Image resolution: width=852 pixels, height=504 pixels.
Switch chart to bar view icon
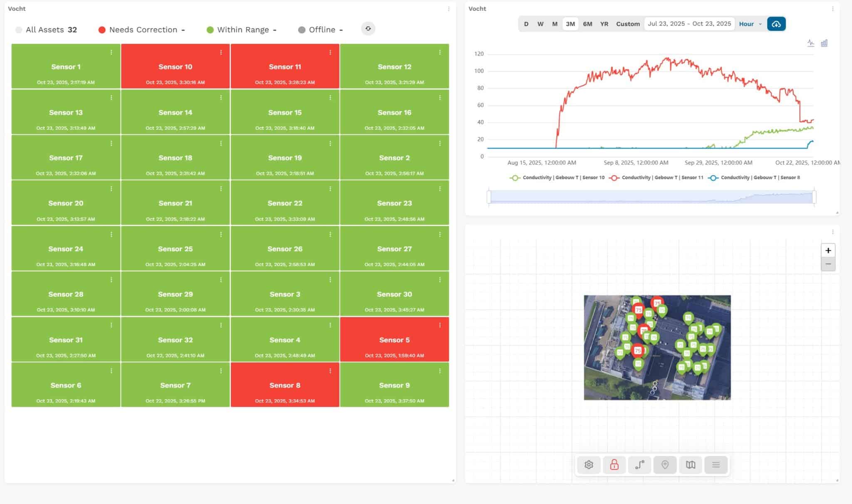pos(824,43)
